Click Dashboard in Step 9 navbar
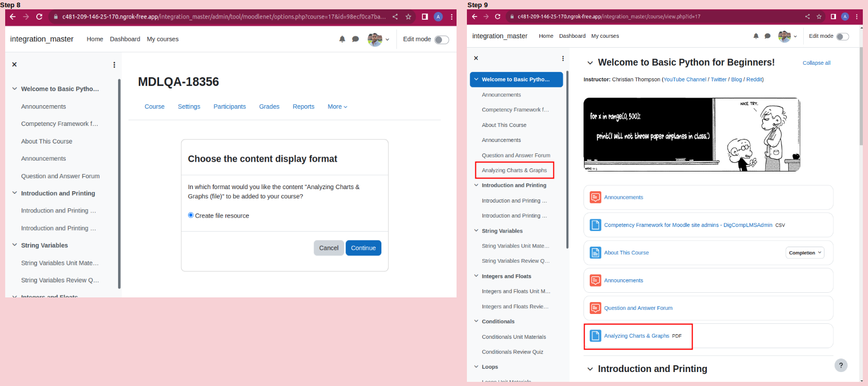Viewport: 868px width, 386px height. pyautogui.click(x=572, y=36)
